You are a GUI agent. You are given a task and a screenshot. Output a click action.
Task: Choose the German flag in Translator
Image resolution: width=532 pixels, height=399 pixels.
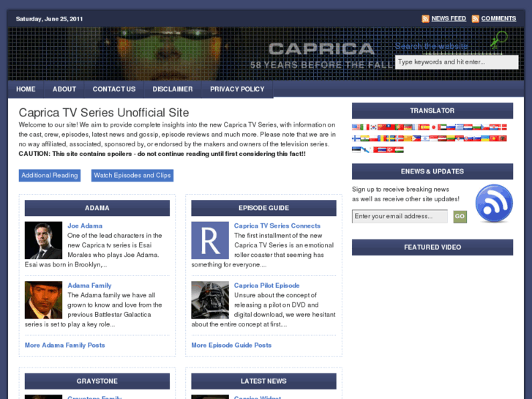[408, 127]
